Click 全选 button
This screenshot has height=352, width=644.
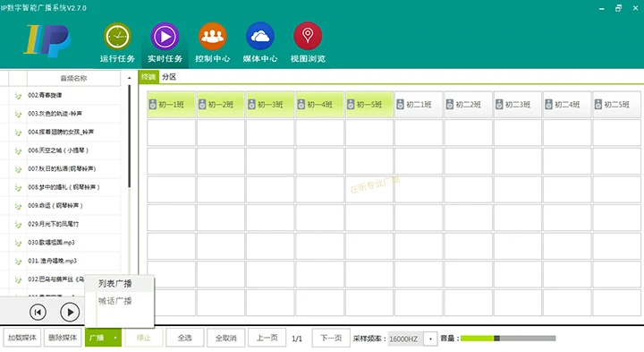click(184, 338)
